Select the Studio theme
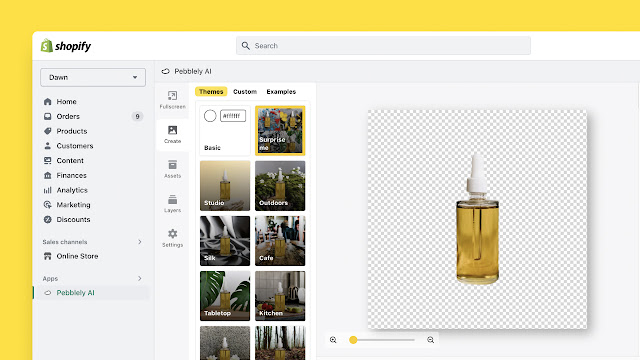This screenshot has width=640, height=360. (x=225, y=186)
